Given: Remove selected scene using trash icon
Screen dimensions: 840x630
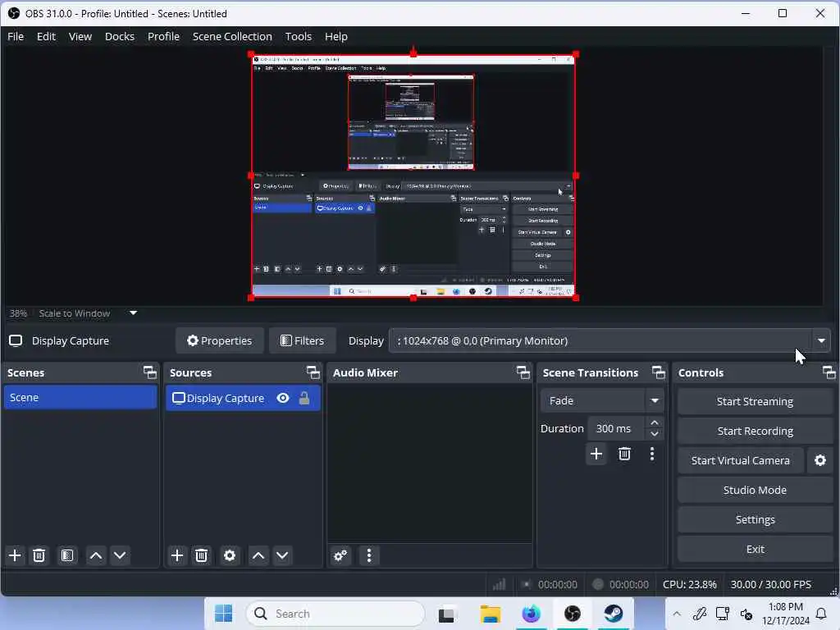Looking at the screenshot, I should 39,555.
